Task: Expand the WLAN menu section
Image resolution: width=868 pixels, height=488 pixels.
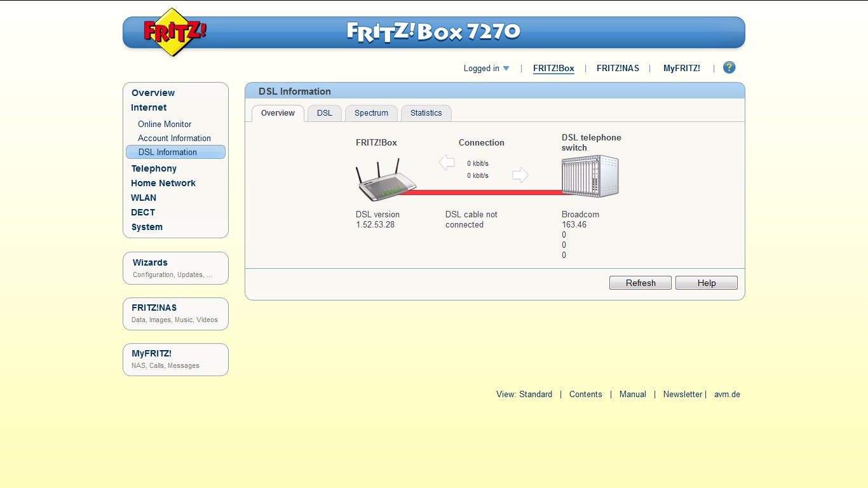Action: click(144, 198)
